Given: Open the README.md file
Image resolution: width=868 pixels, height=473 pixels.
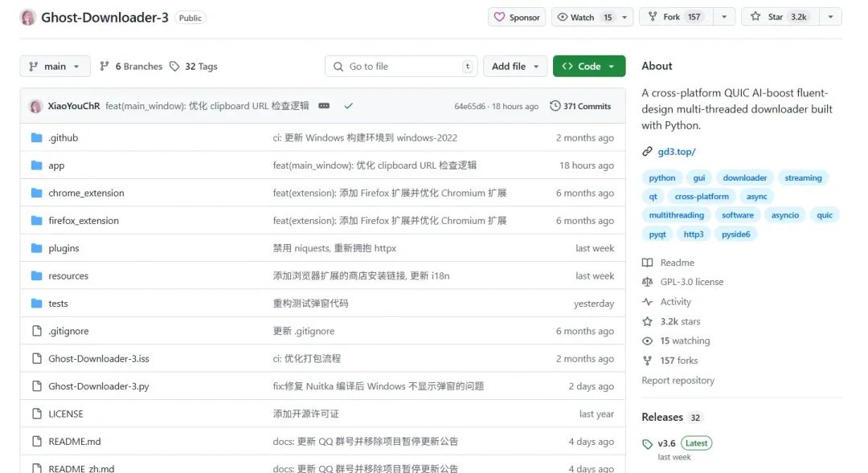Looking at the screenshot, I should click(74, 441).
